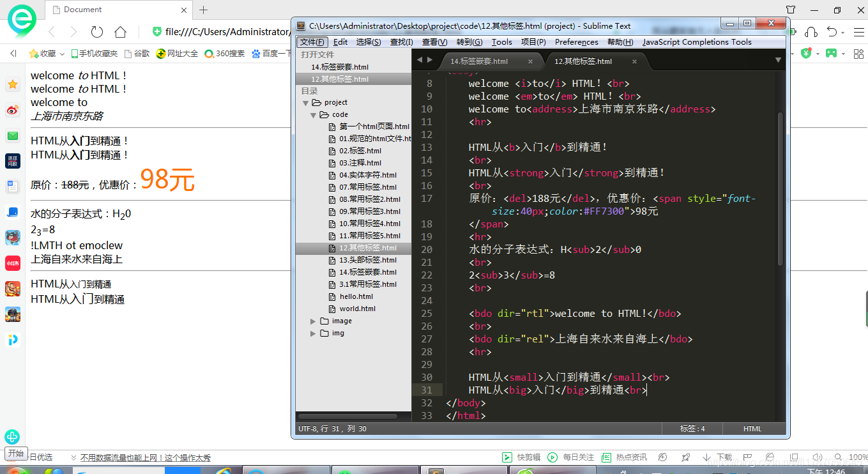Open browser skin (shirt) icon

(791, 10)
